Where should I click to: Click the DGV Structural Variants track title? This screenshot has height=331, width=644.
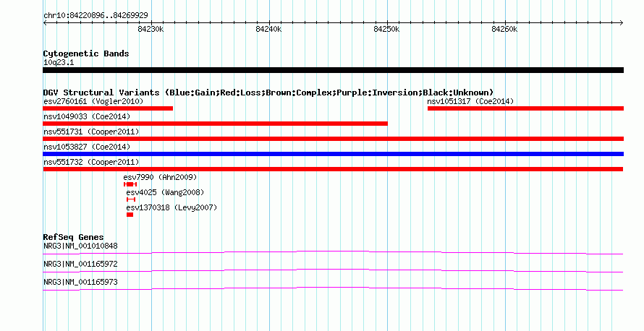268,93
